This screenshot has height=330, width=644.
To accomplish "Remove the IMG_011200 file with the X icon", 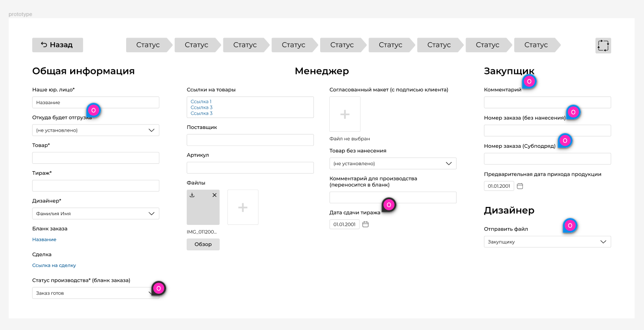I will 214,195.
